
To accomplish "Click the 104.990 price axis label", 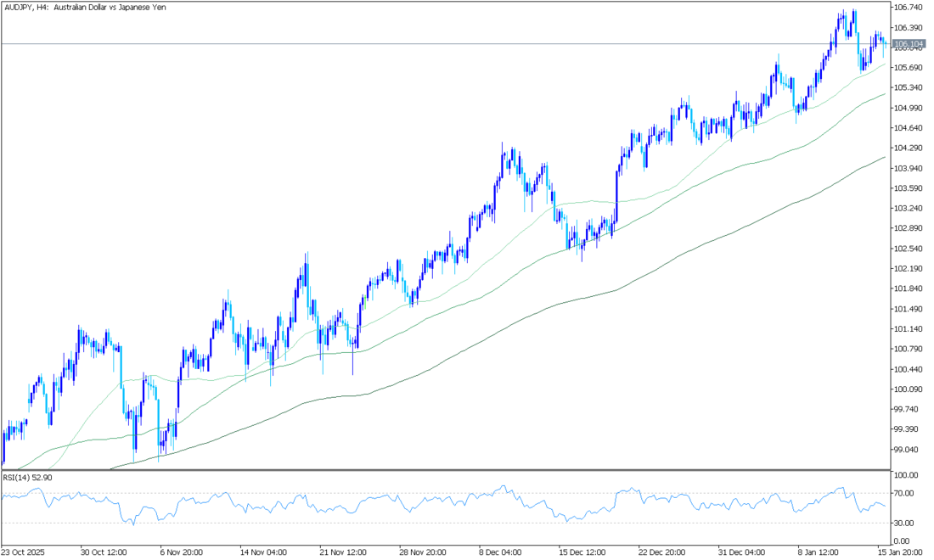I will pyautogui.click(x=909, y=108).
